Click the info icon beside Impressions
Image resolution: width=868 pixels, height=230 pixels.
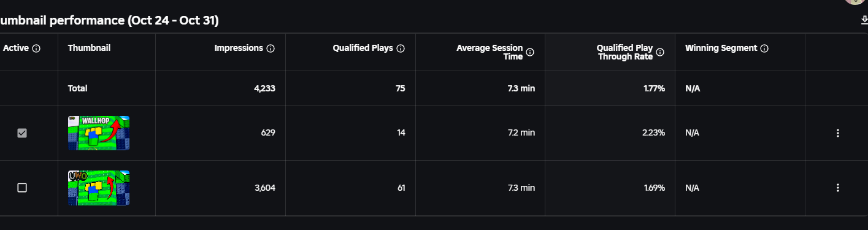click(x=271, y=48)
